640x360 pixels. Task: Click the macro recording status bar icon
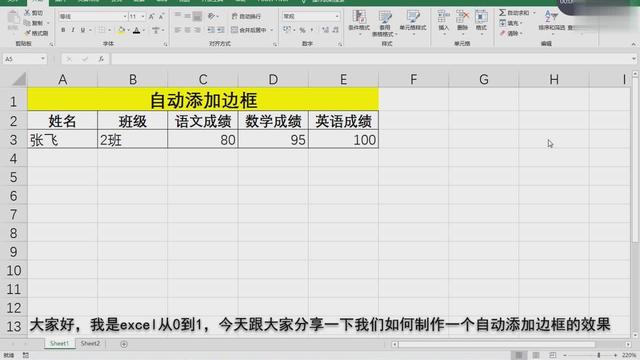click(26, 355)
